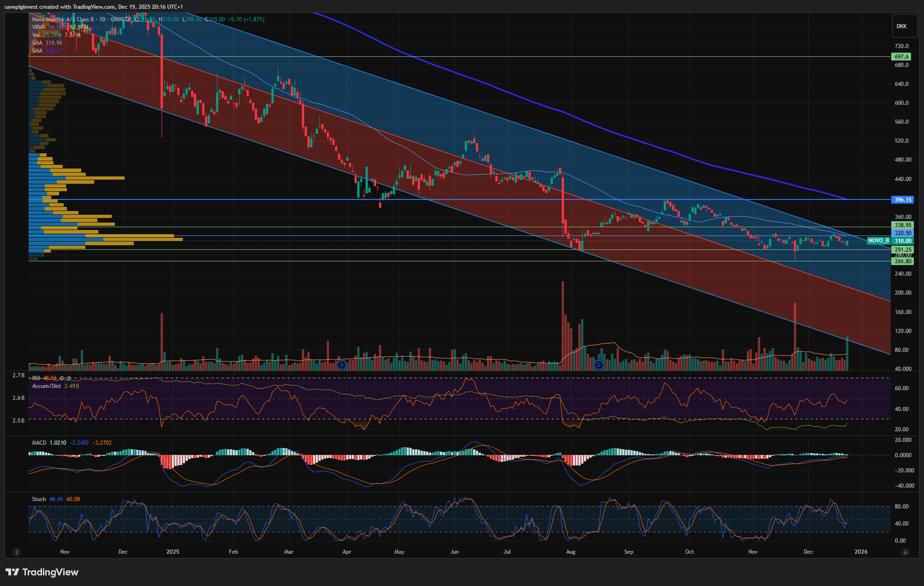
Task: Click the A auto-scale icon at bottom right
Action: (905, 552)
